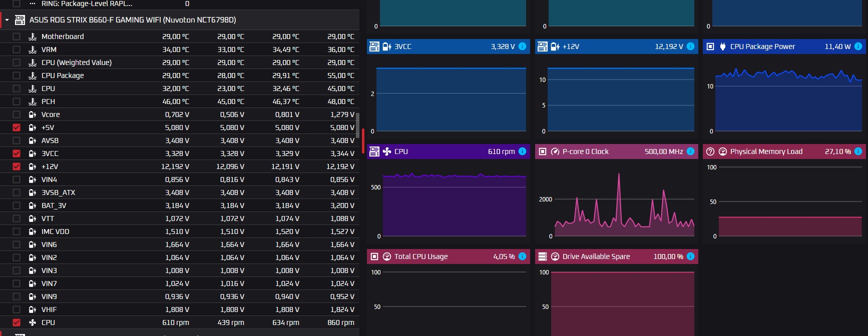Enable the VIN4 voltage checkbox

coord(17,179)
